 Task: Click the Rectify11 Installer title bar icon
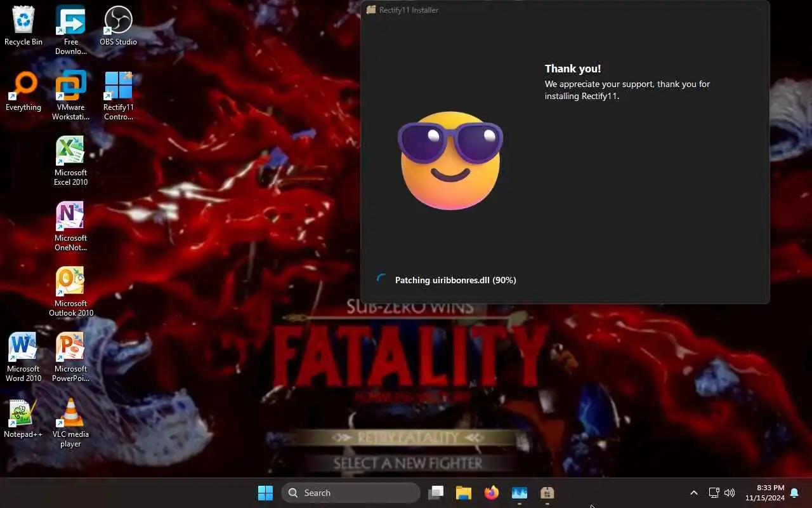(371, 10)
